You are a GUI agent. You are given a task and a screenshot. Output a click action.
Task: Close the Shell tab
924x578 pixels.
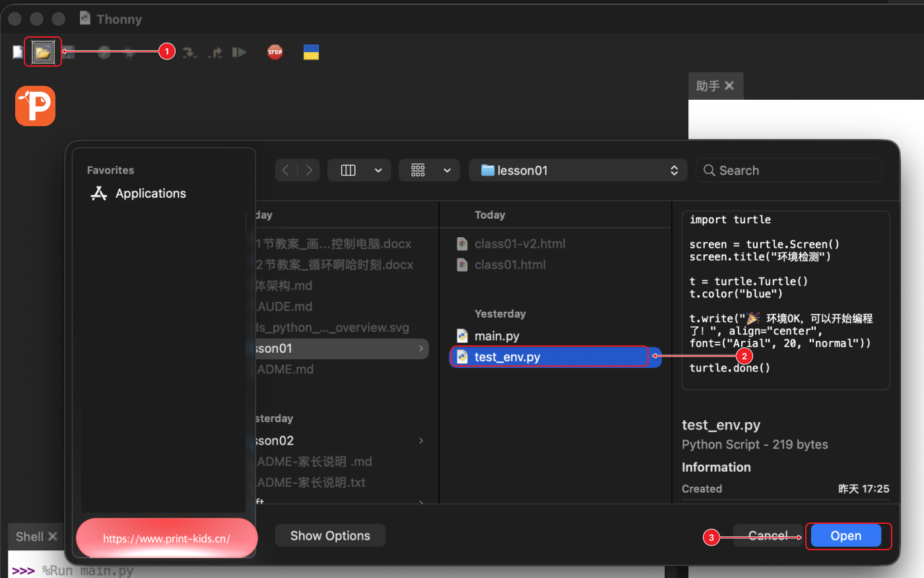[x=53, y=536]
